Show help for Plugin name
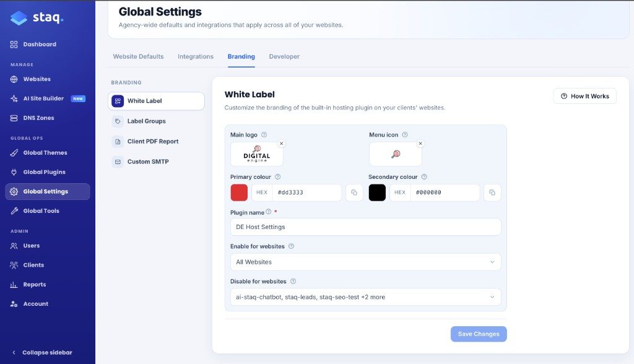 click(269, 212)
